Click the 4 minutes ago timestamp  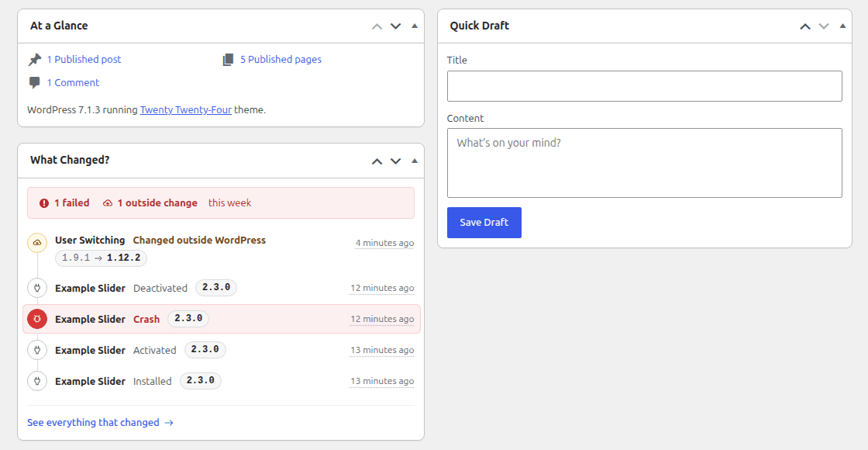coord(384,243)
